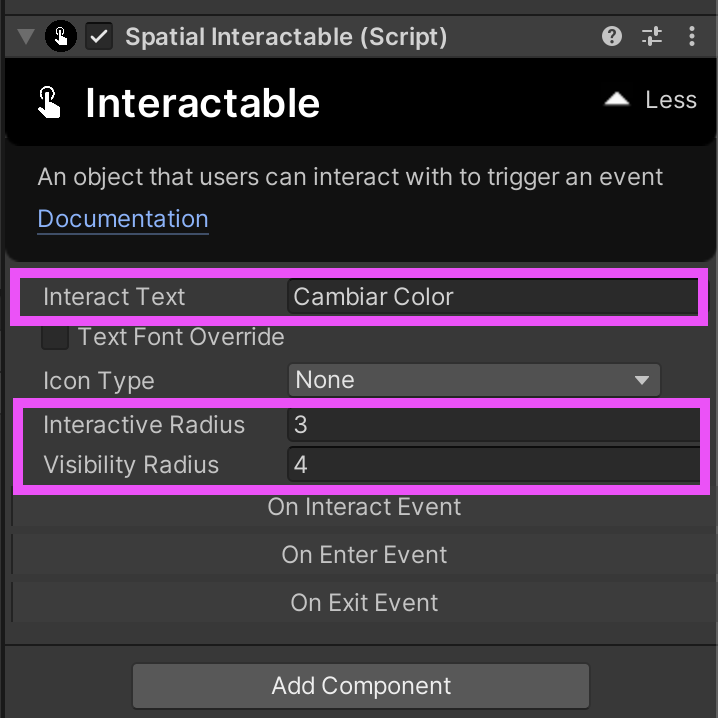
Task: Expand the On Enter Event section
Action: click(364, 555)
